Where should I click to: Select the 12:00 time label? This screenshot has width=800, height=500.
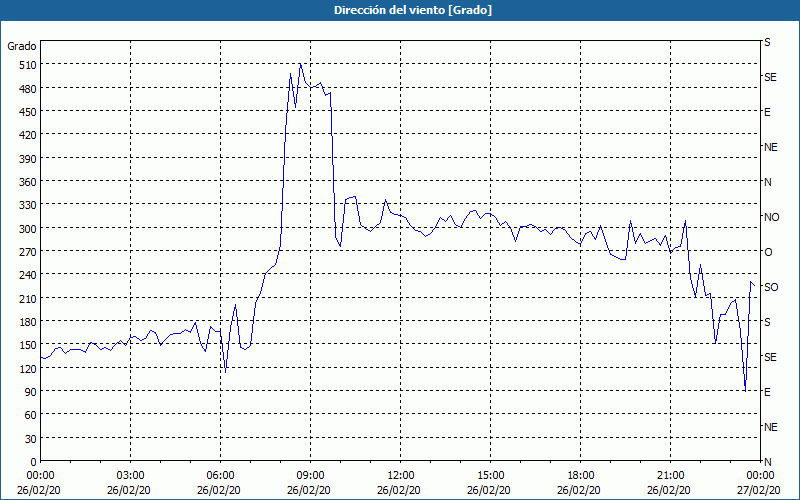(x=399, y=476)
